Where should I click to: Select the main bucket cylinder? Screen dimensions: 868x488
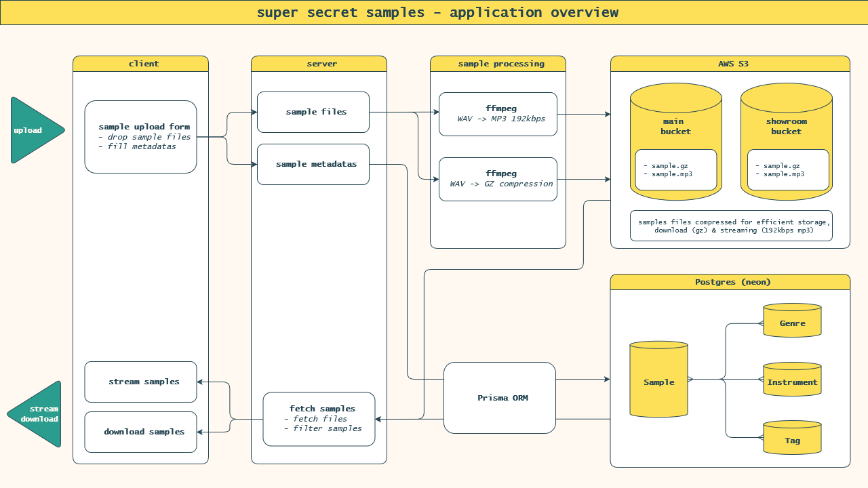click(x=676, y=142)
